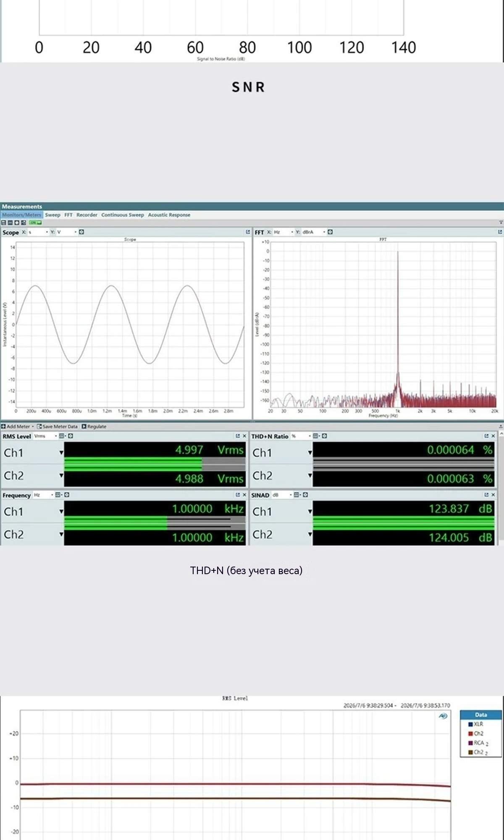Open the FFT Y-axis dBrA unit dropdown

click(x=314, y=232)
